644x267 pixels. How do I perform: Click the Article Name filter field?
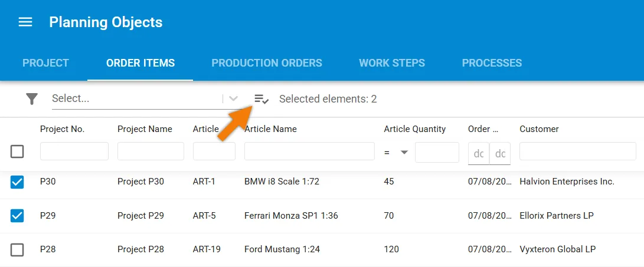coord(309,151)
